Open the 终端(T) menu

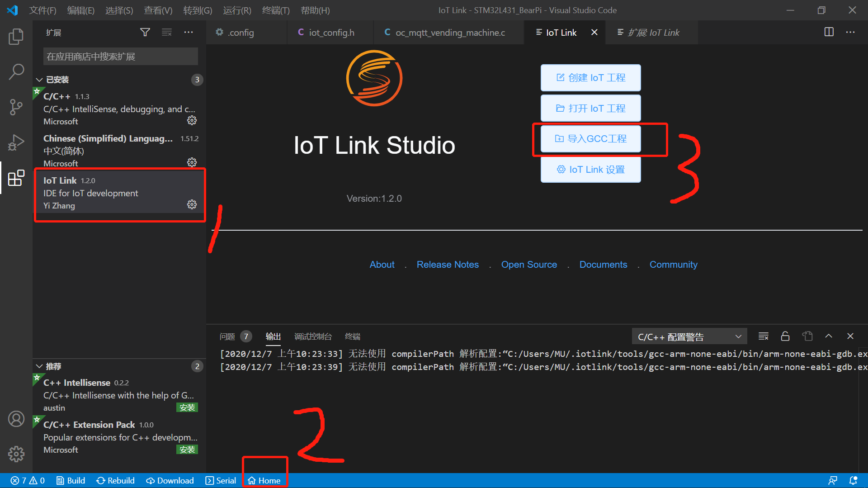pos(276,10)
